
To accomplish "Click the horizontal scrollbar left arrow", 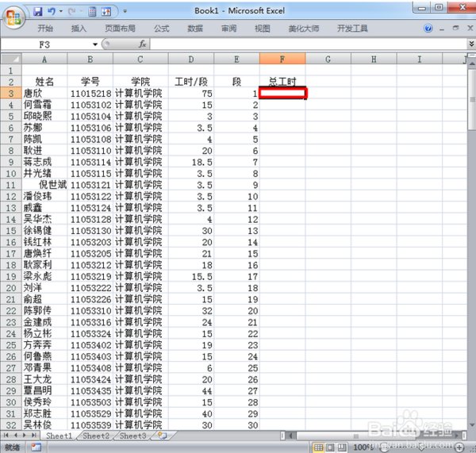I will point(290,436).
